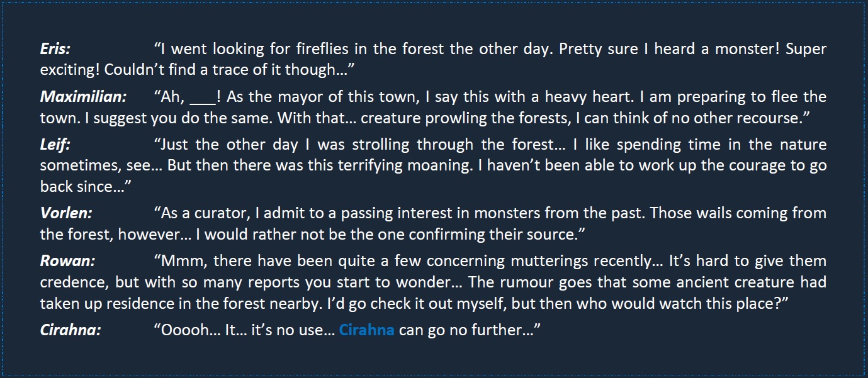Select the Vorlen speaker name
This screenshot has height=378, width=868.
[66, 213]
